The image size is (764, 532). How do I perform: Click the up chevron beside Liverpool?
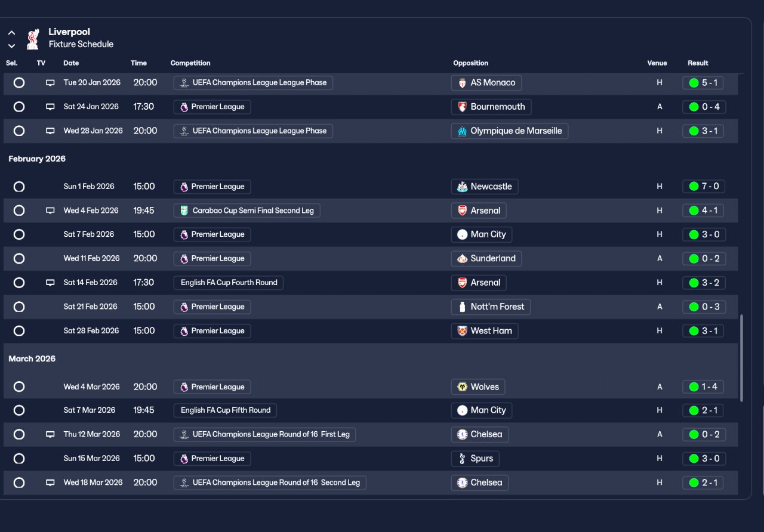point(11,33)
